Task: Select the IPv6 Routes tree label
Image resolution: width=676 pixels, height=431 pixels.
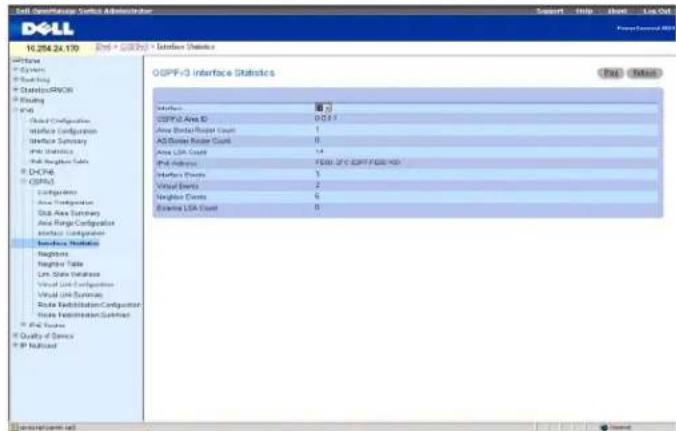Action: (x=47, y=325)
